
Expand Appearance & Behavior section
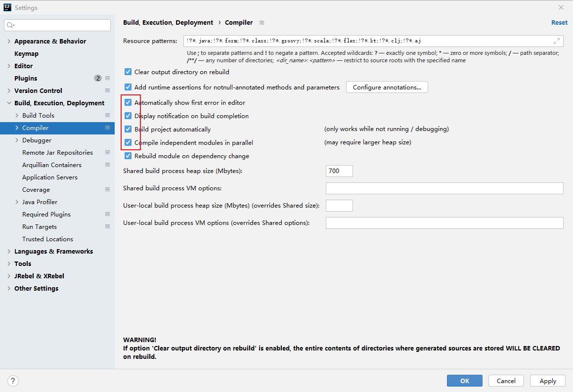coord(9,42)
